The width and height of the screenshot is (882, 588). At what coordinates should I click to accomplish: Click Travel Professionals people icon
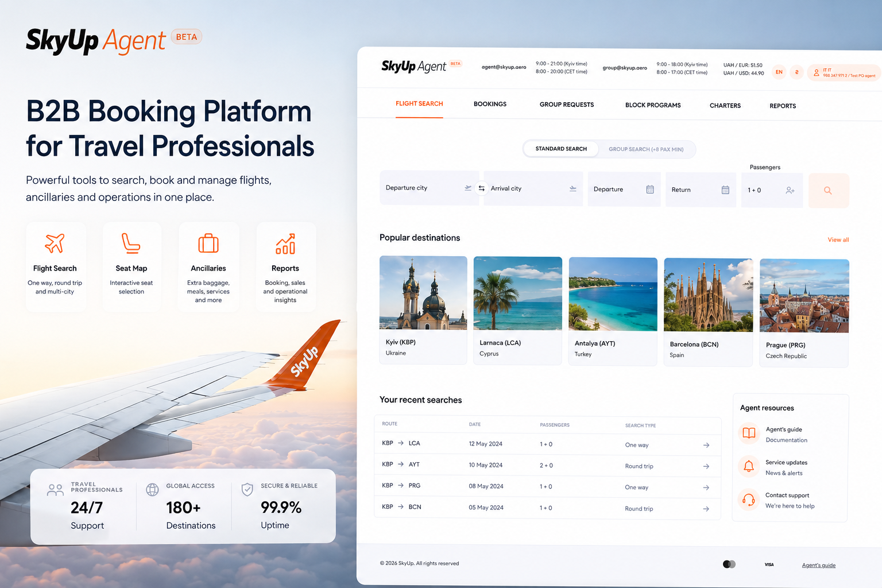tap(55, 490)
